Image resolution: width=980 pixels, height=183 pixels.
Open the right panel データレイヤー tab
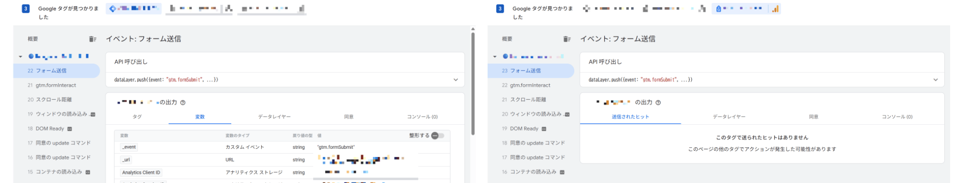[729, 117]
